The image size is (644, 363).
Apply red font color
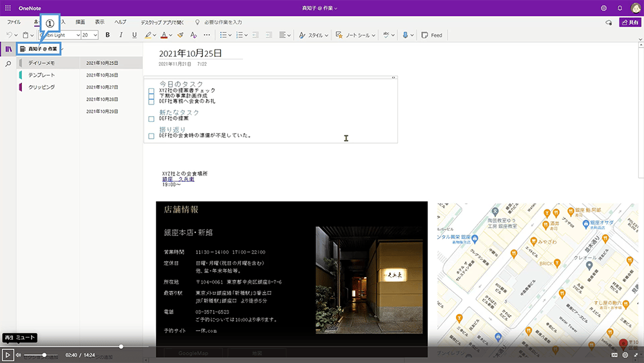click(x=164, y=35)
